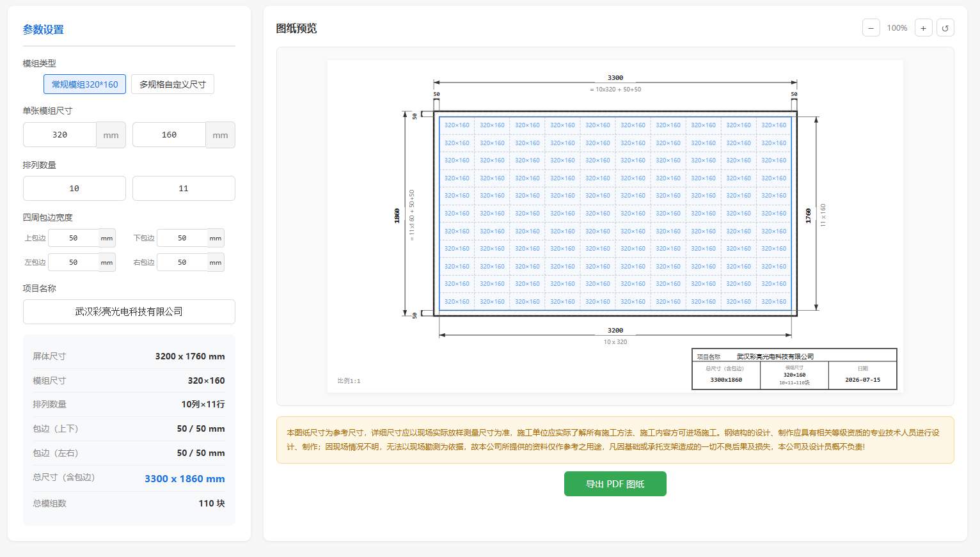Click the module width field showing 320
This screenshot has height=557, width=980.
tap(60, 135)
